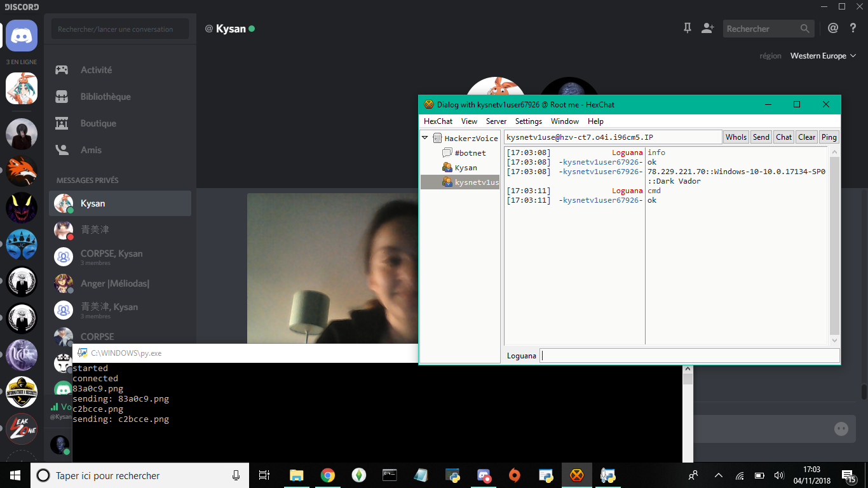The image size is (868, 488).
Task: Open the Leak Zone server
Action: pos(22,429)
